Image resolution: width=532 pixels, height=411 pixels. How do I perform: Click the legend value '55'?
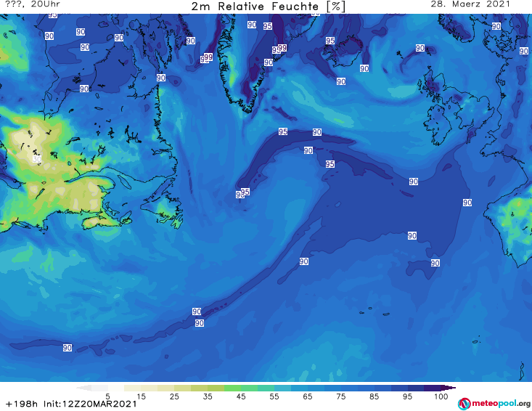(x=274, y=396)
